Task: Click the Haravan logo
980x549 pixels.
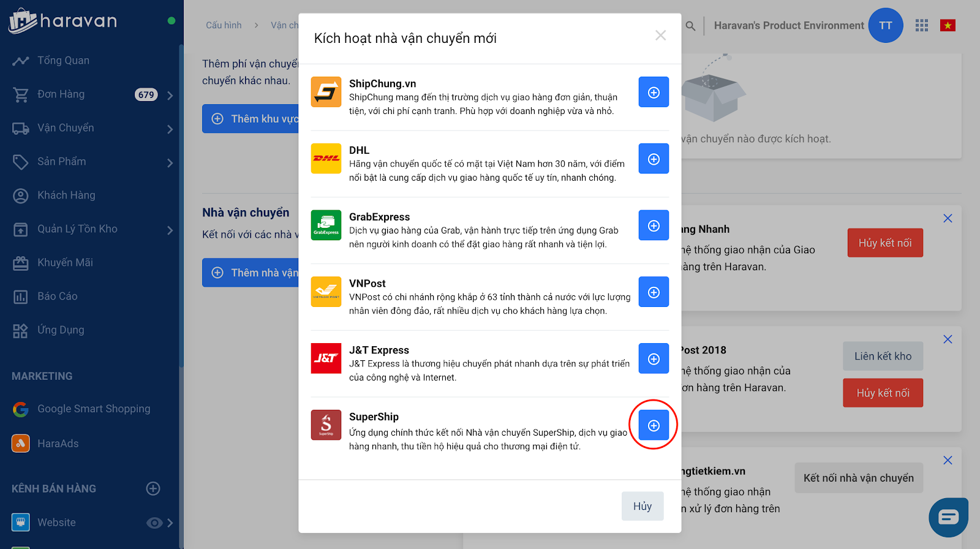Action: [62, 21]
